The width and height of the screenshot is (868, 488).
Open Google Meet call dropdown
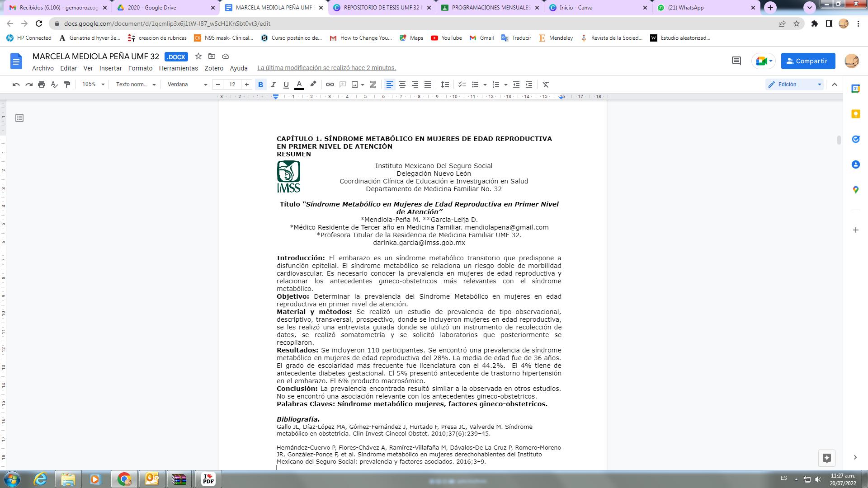(764, 61)
